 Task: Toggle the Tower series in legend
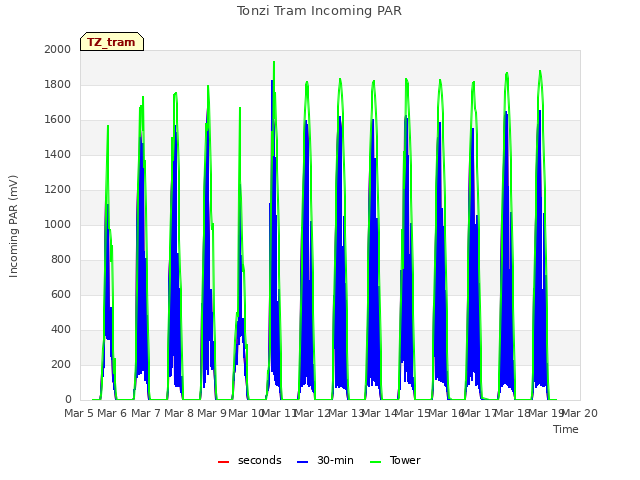click(395, 460)
